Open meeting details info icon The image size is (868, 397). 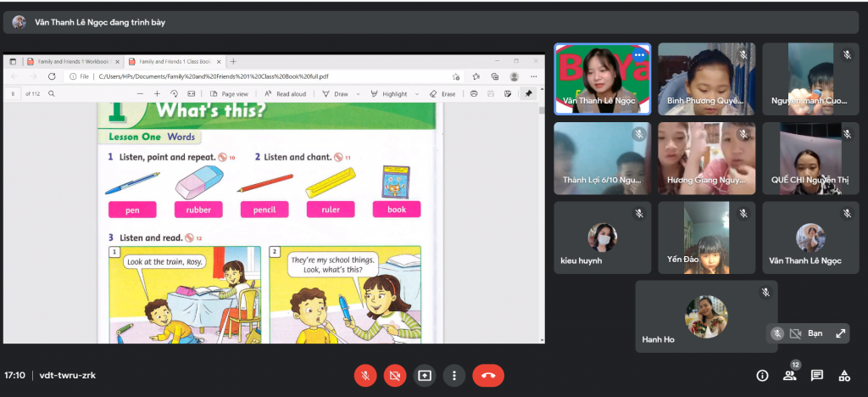(x=762, y=375)
